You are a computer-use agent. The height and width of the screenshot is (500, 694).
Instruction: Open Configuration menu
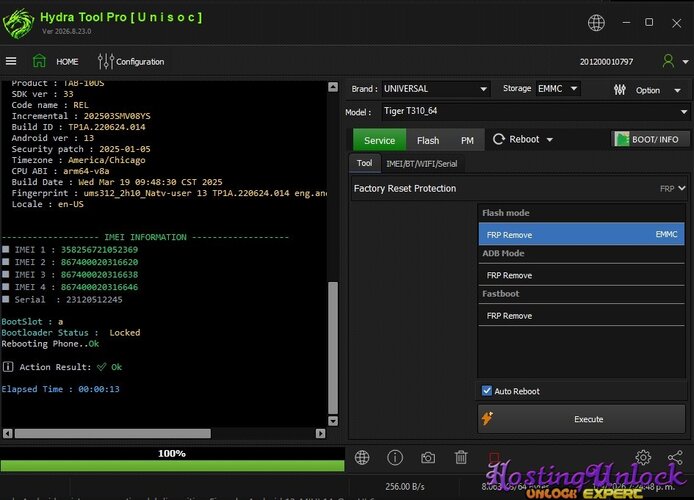[140, 62]
